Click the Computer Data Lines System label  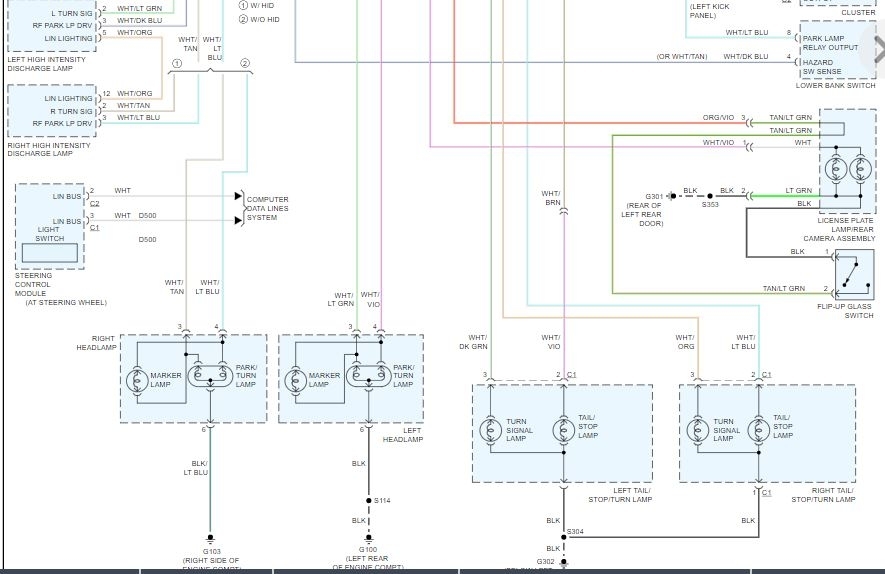268,208
